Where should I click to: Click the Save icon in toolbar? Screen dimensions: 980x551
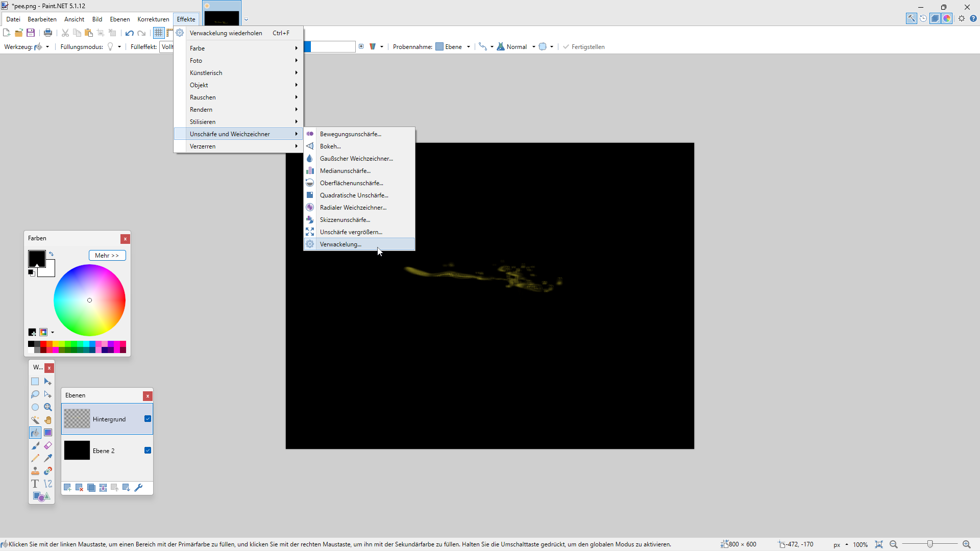coord(31,33)
